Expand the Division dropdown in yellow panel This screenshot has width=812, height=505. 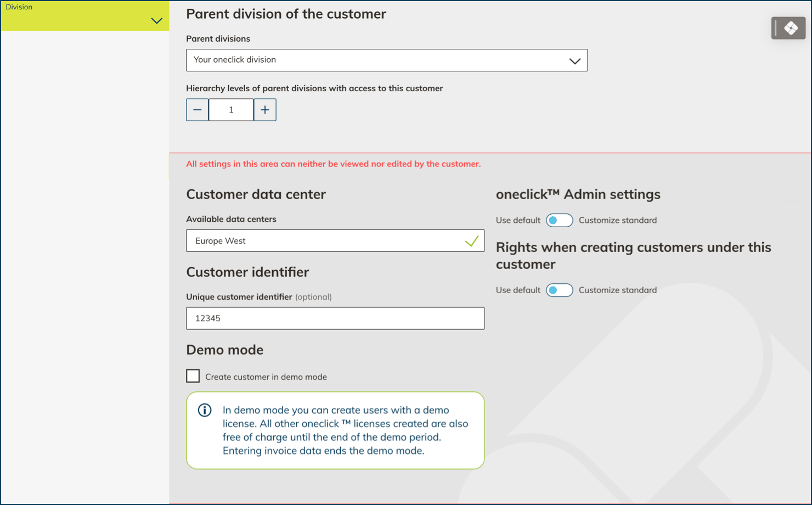[x=156, y=21]
